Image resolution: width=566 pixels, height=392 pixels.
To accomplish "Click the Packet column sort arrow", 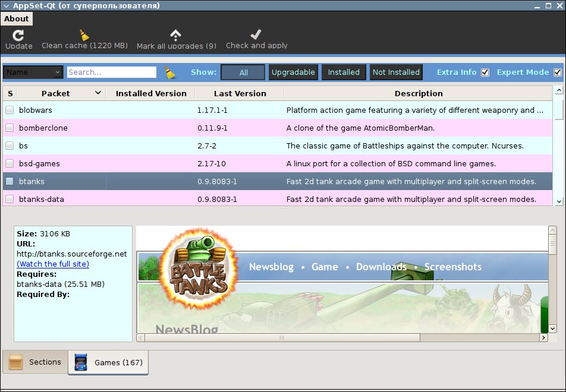I will (x=98, y=93).
